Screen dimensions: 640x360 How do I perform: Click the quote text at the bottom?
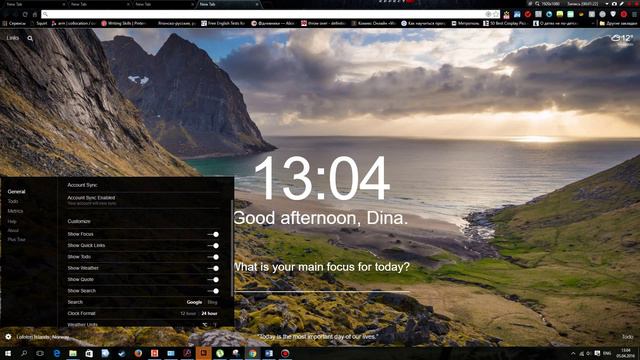click(x=317, y=337)
